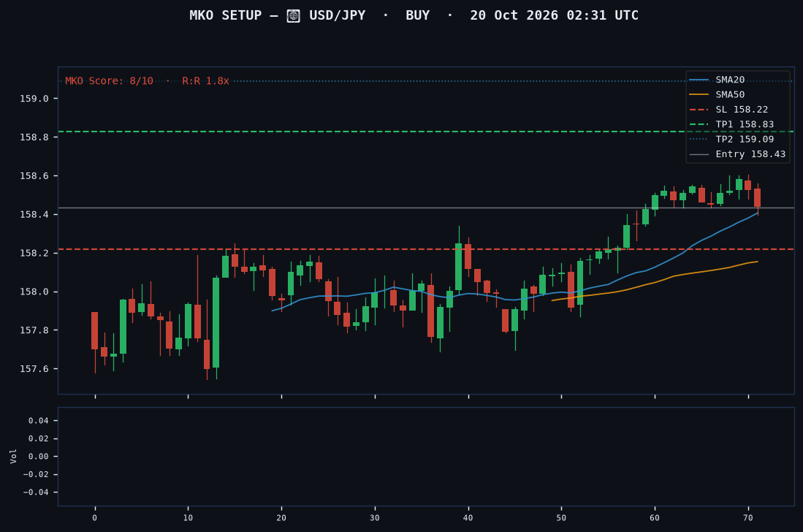Click the red dashed stop-loss line on chart
This screenshot has height=532, width=803.
click(426, 249)
